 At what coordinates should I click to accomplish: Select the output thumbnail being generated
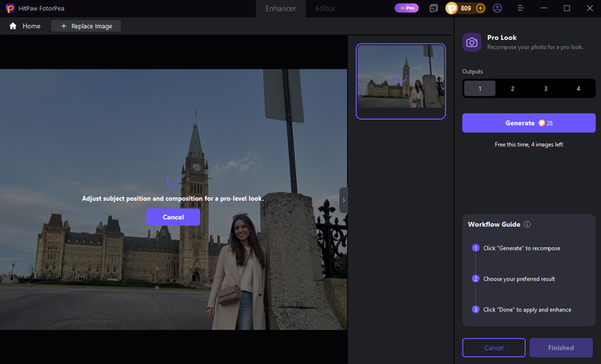point(400,81)
